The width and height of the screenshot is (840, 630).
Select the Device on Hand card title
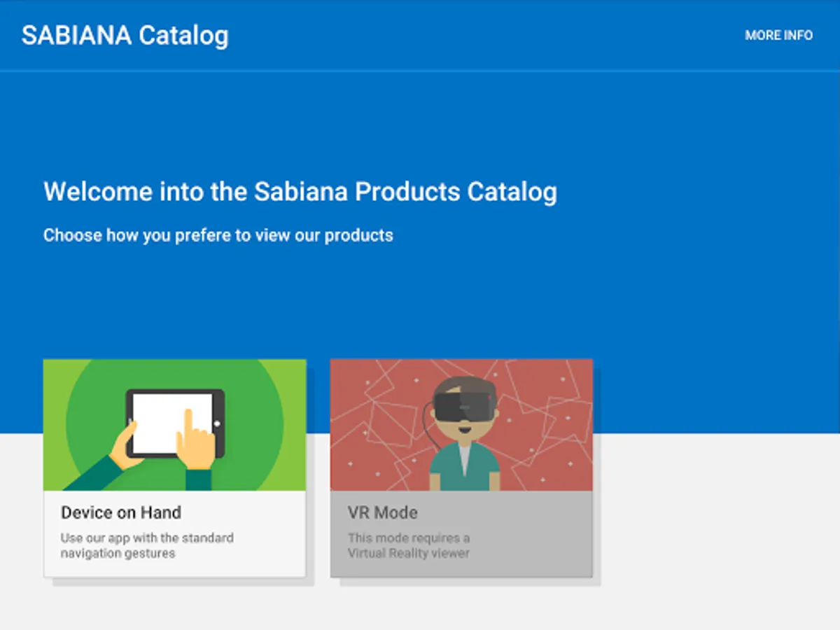[x=121, y=512]
